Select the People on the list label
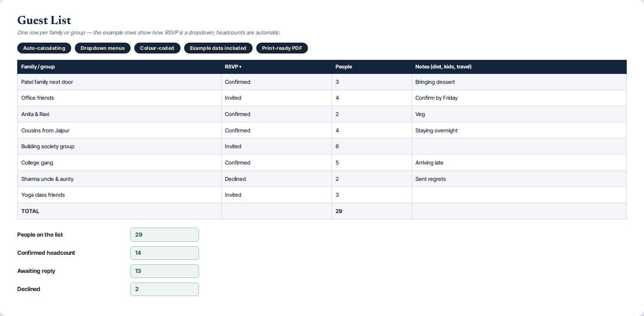 tap(40, 235)
